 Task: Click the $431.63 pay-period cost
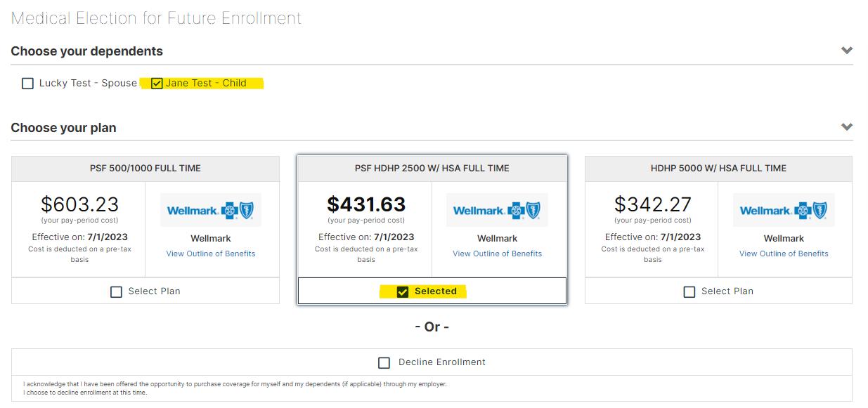[x=366, y=204]
